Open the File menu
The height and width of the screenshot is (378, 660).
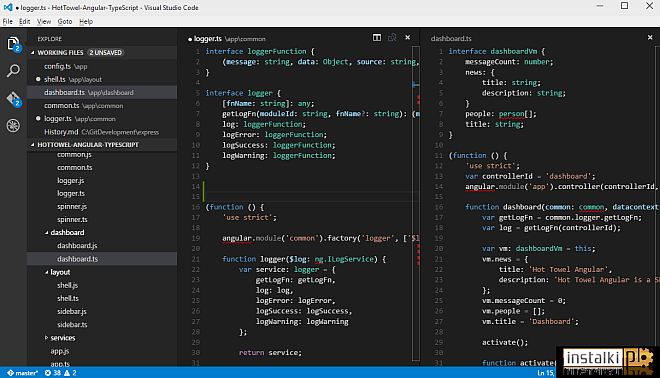pyautogui.click(x=8, y=21)
